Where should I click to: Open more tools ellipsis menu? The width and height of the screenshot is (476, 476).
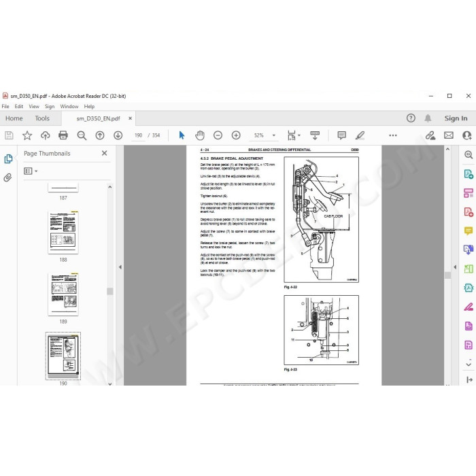(x=393, y=135)
